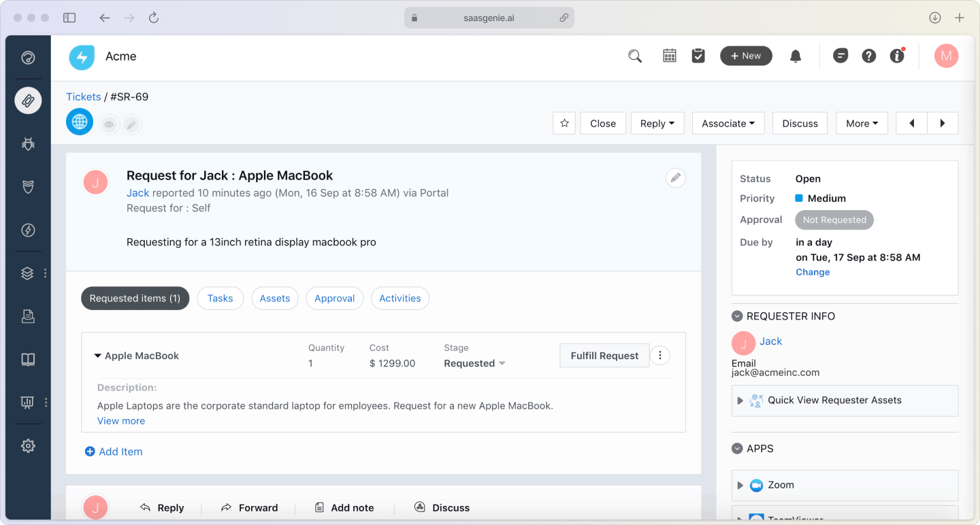Edit the ticket description pencil icon
Screen dimensions: 980x525
[x=676, y=178]
